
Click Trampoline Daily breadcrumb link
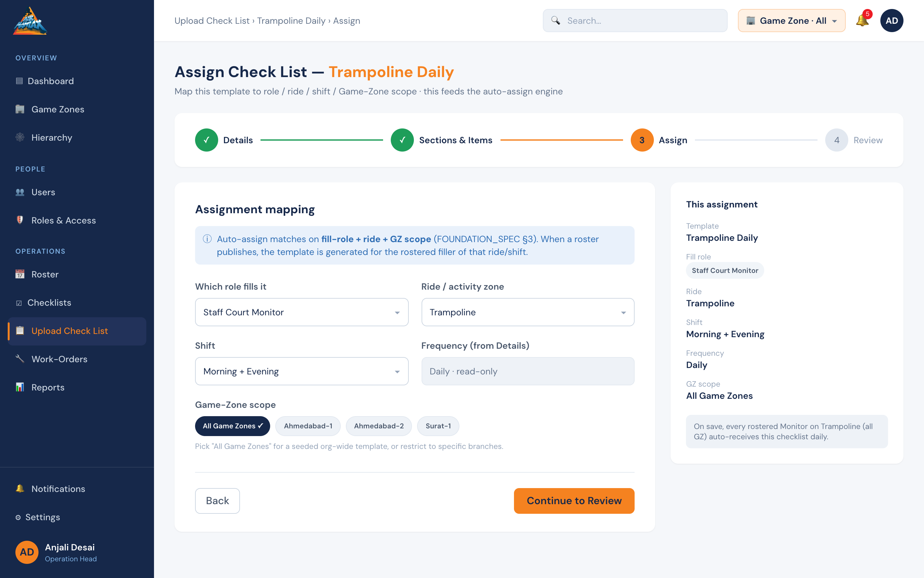tap(291, 21)
